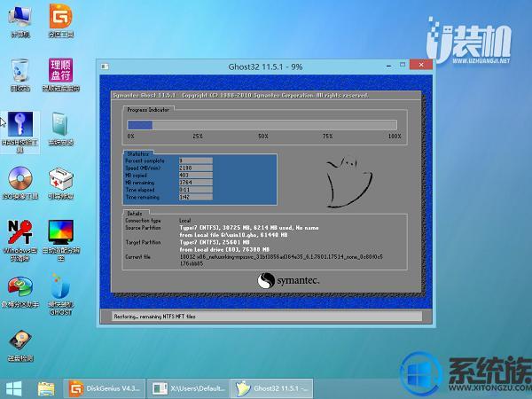The width and height of the screenshot is (532, 399).
Task: Open File Explorer from the taskbar
Action: pos(46,389)
